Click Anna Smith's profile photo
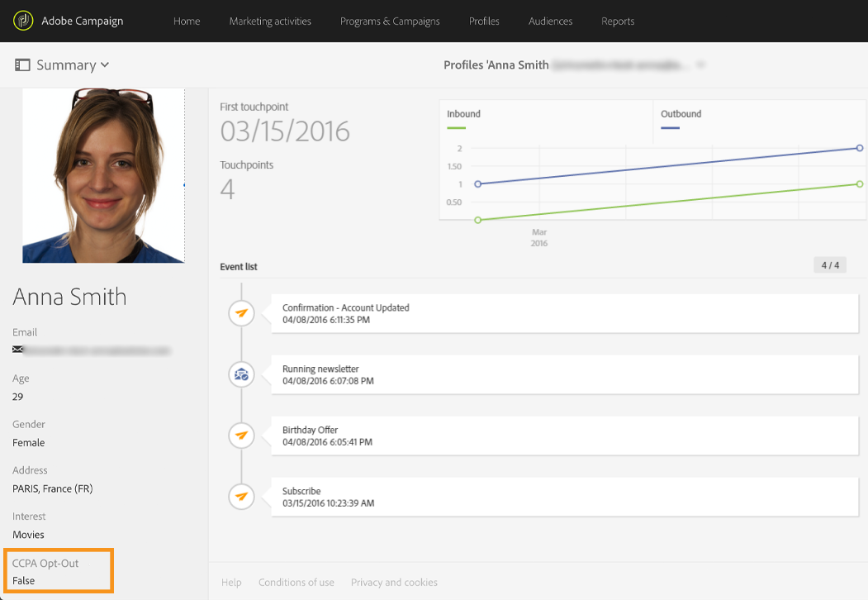Image resolution: width=868 pixels, height=600 pixels. (x=103, y=175)
